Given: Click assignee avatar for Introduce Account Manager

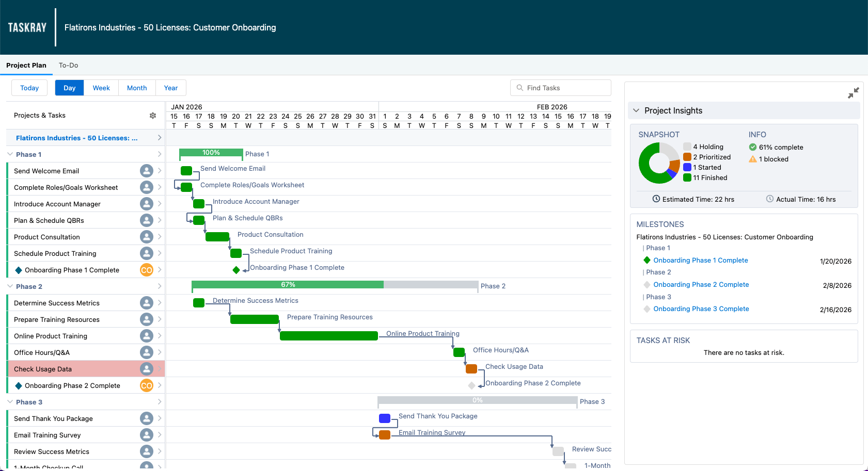Looking at the screenshot, I should [x=147, y=204].
